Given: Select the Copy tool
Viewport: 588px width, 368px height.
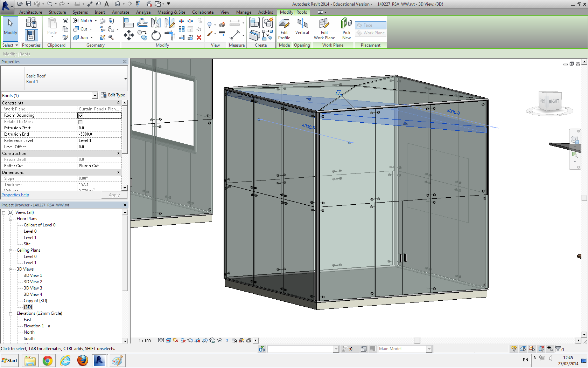Looking at the screenshot, I should (x=142, y=35).
